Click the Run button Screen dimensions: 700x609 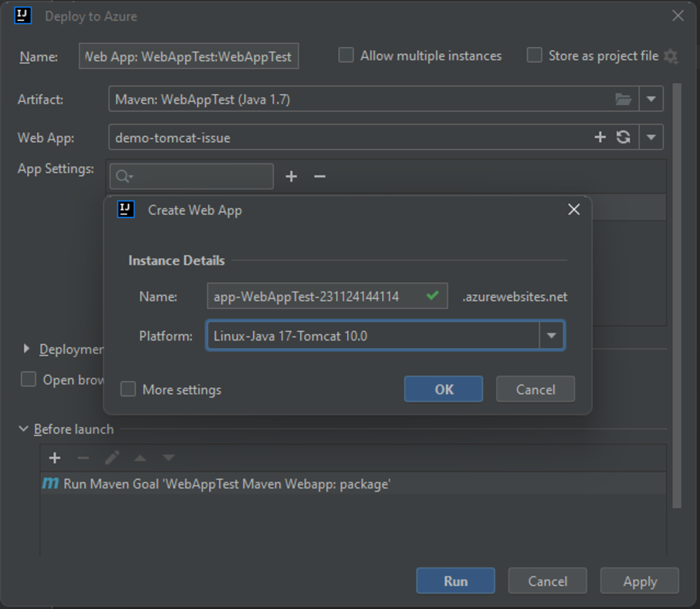456,581
